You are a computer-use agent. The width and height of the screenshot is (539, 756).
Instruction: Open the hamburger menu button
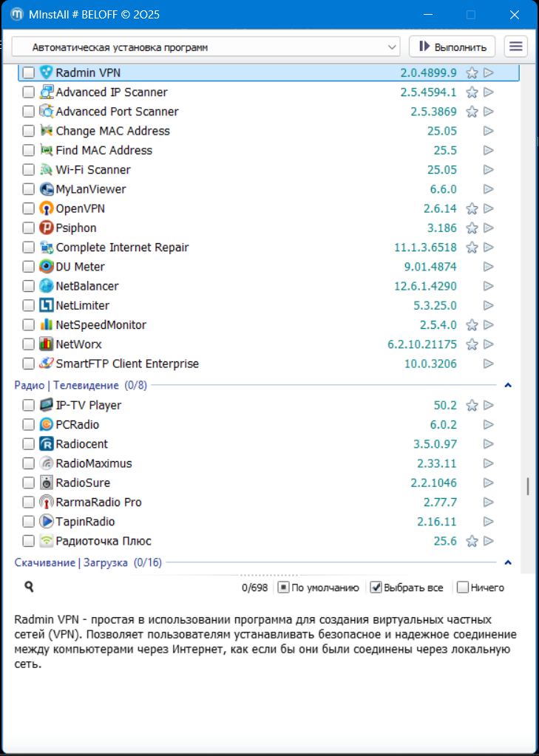click(x=516, y=47)
